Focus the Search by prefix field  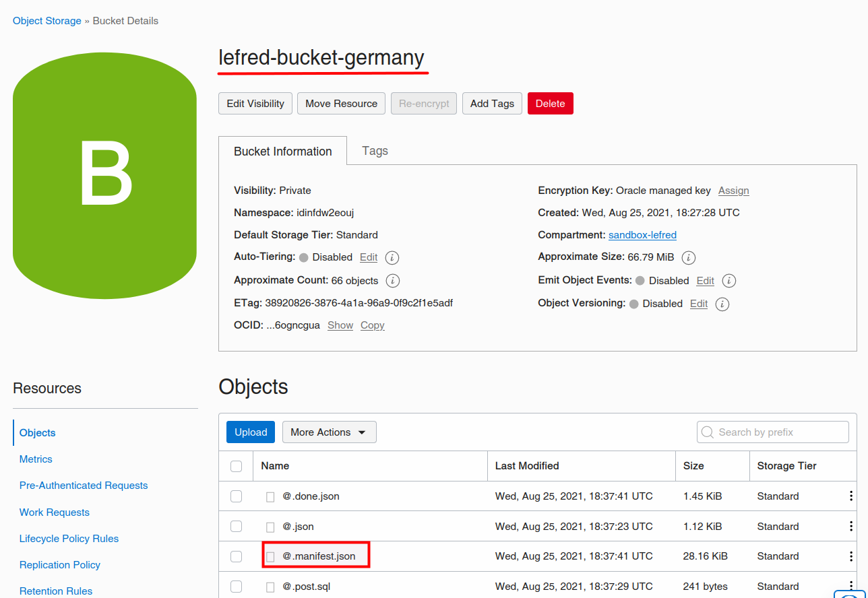point(773,432)
